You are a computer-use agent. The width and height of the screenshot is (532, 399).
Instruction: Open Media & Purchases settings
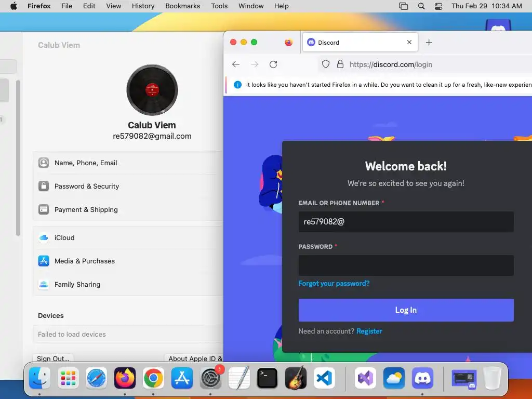pos(128,261)
